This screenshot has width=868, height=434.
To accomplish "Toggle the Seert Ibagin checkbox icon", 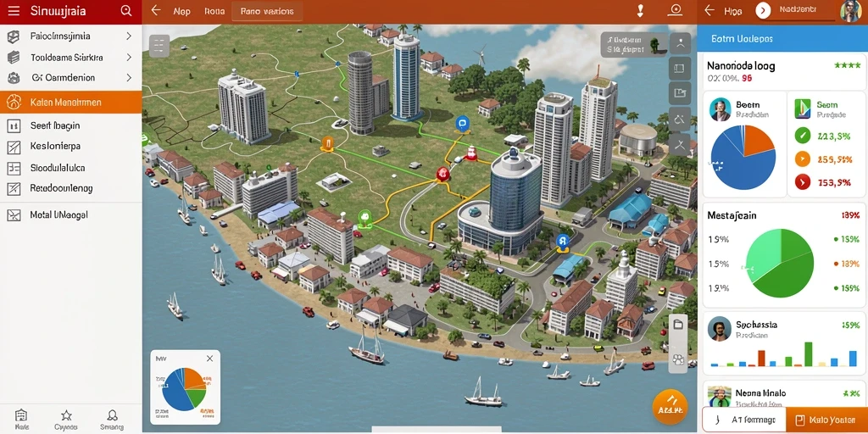I will (x=14, y=126).
